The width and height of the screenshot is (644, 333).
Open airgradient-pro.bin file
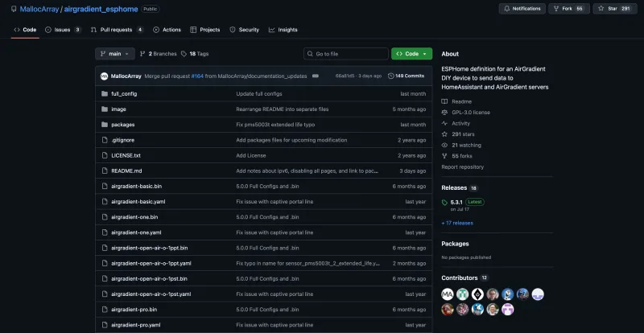pyautogui.click(x=134, y=310)
